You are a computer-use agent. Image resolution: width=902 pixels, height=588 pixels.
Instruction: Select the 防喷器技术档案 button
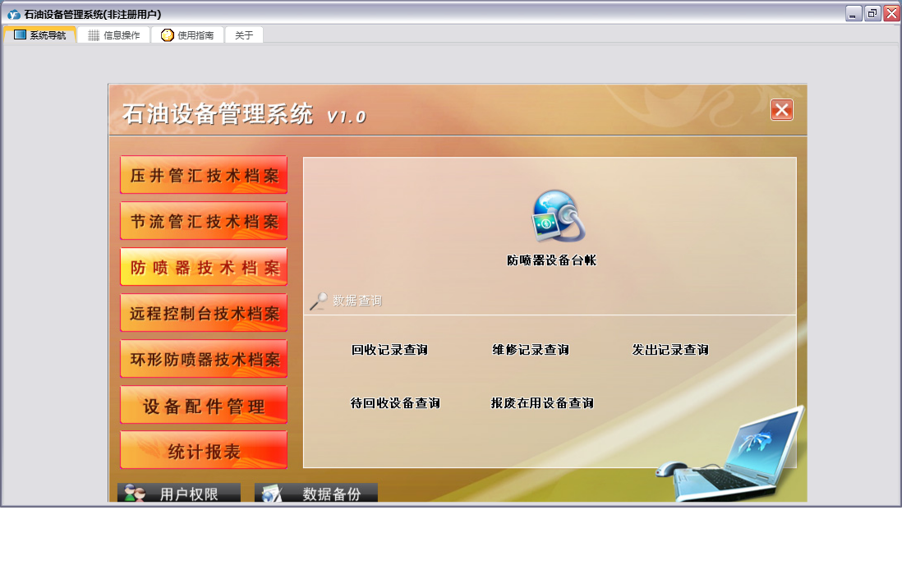coord(204,267)
